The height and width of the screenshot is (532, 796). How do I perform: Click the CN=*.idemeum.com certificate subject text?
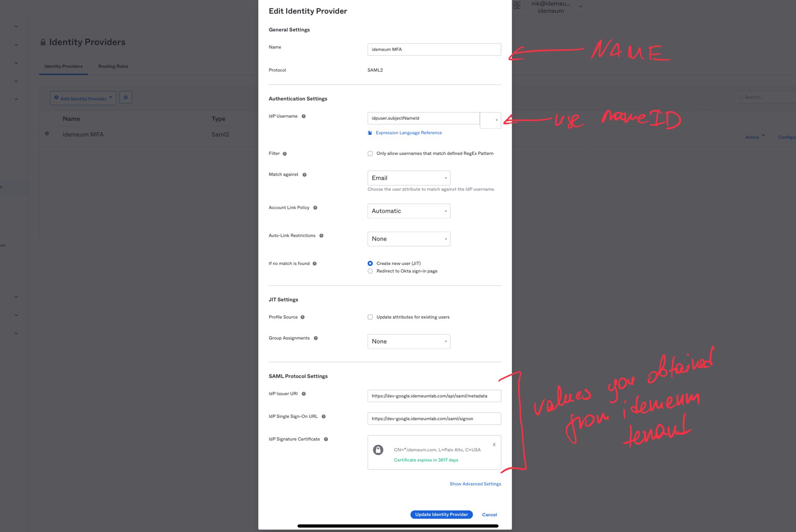click(437, 450)
